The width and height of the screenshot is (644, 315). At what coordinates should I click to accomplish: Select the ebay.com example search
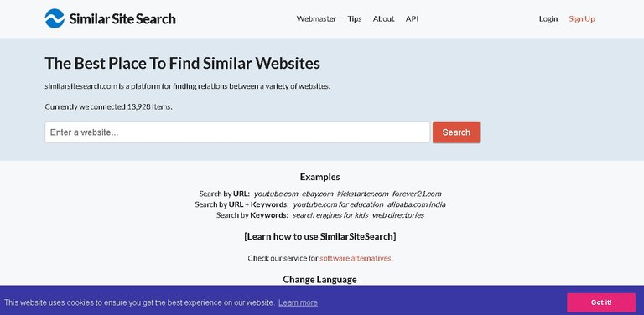tap(318, 194)
